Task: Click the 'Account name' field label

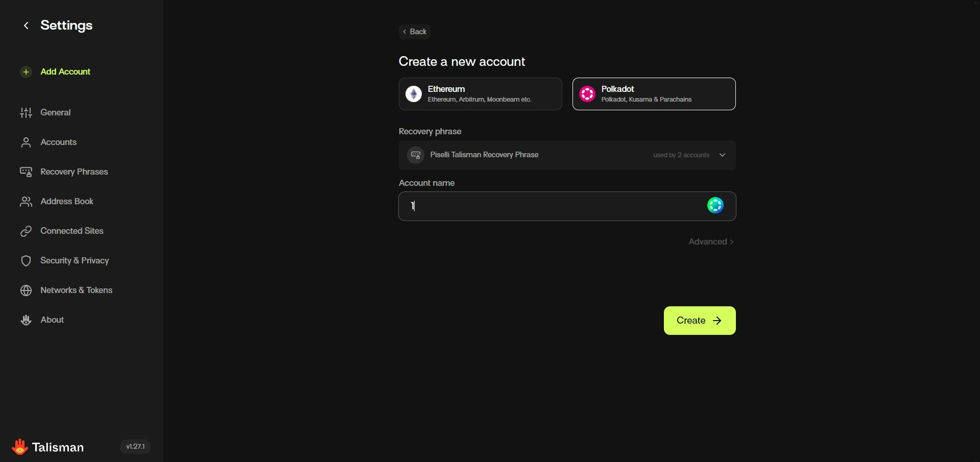Action: (x=427, y=183)
